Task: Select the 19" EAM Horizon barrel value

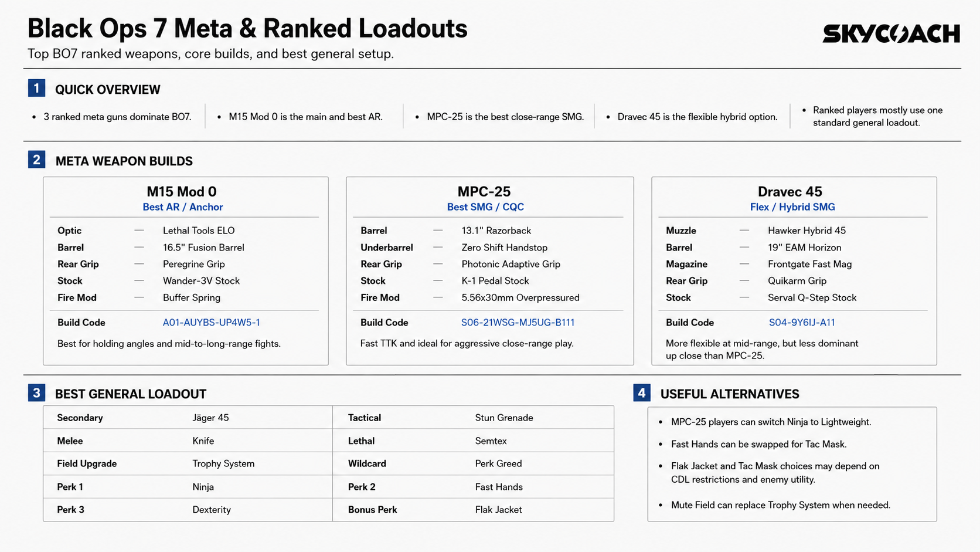Action: [x=805, y=248]
